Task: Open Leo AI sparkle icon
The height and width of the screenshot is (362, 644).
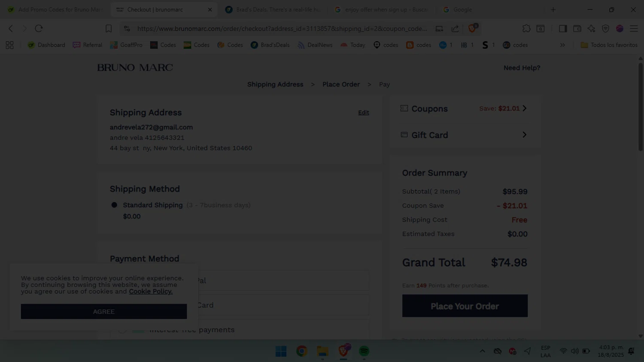Action: coord(591,28)
